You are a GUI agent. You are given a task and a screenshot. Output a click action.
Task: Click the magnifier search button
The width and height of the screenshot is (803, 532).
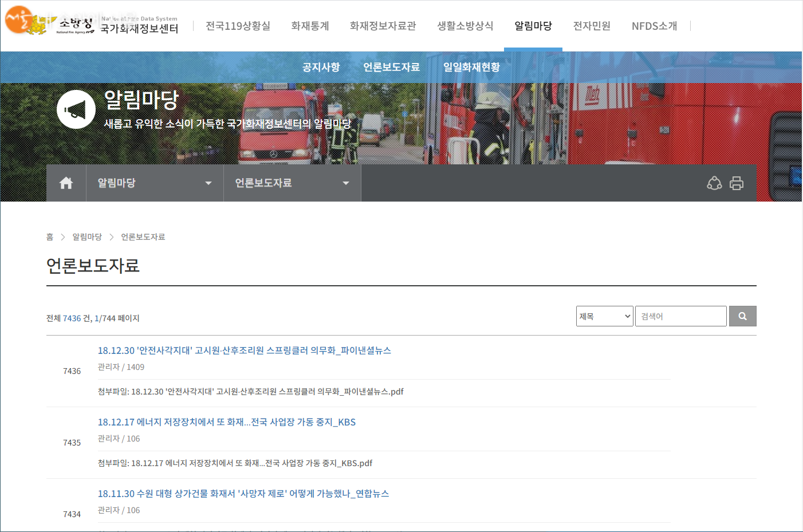pos(742,316)
